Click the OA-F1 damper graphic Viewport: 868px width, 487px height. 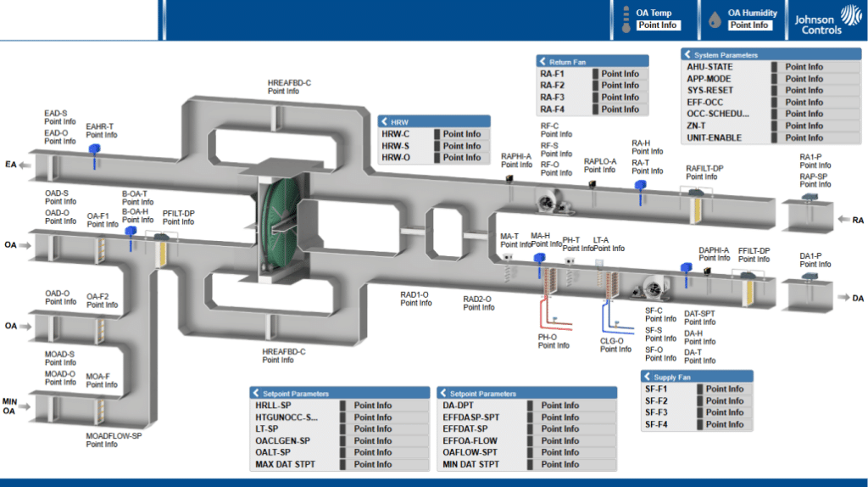point(102,250)
